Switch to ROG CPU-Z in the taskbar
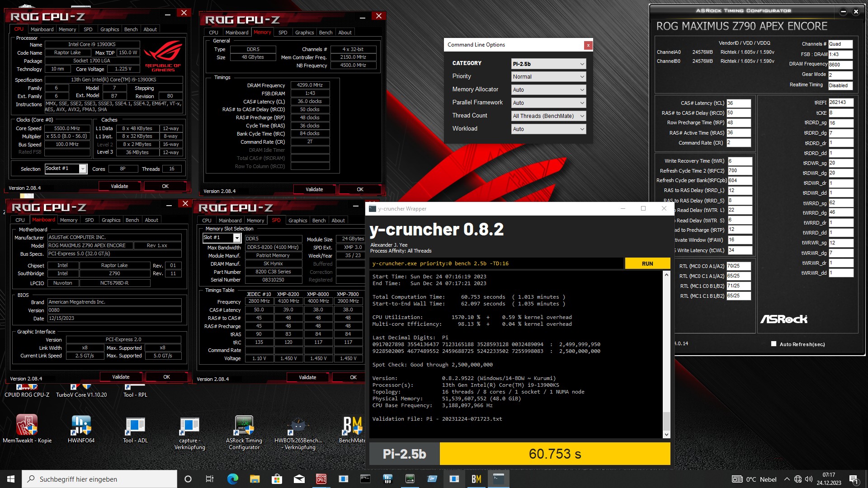This screenshot has width=868, height=488. [x=321, y=479]
